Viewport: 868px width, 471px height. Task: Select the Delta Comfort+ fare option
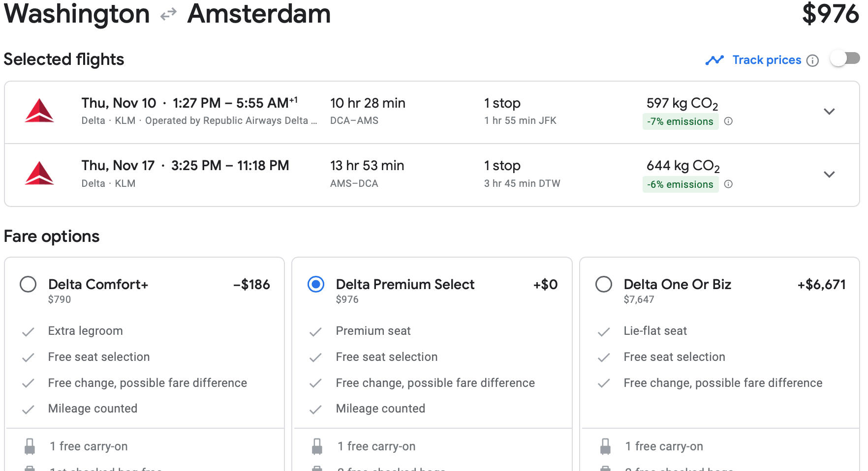pos(28,284)
